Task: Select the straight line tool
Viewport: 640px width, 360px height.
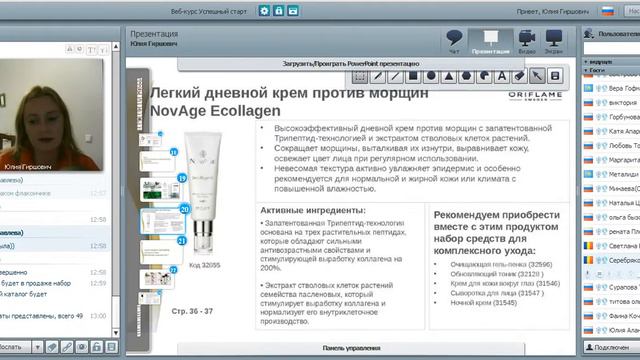Action: 395,76
